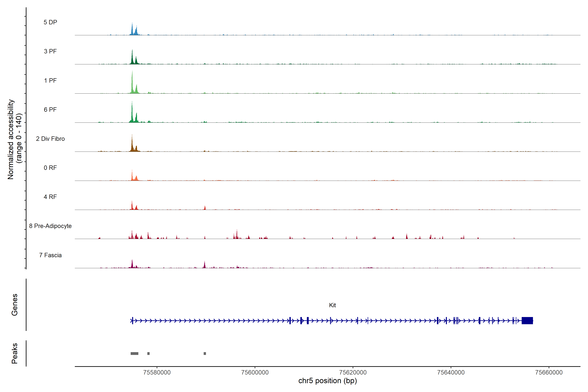Screen dimensions: 588x392
Task: Click the Genes panel label
Action: (15, 305)
